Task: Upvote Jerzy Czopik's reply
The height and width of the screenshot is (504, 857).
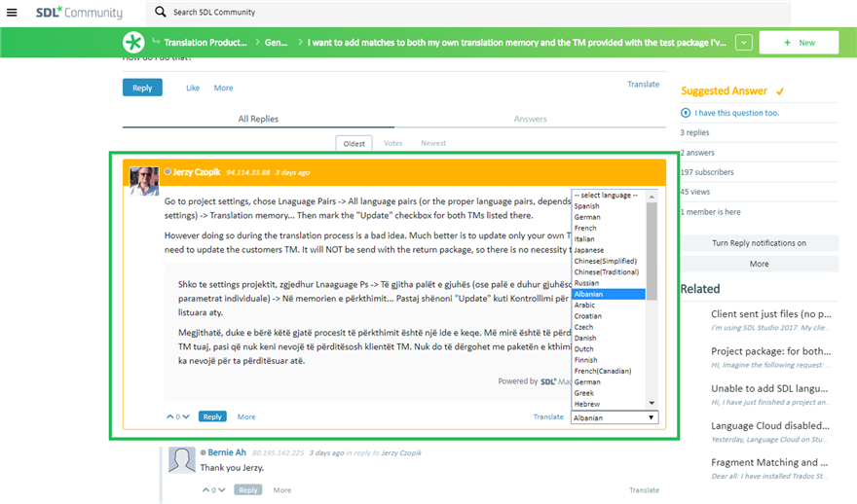Action: [x=170, y=416]
